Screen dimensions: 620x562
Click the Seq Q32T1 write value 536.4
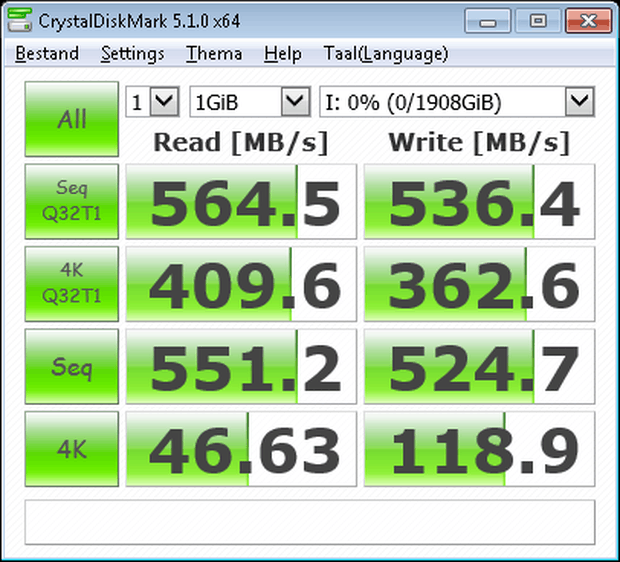[x=479, y=202]
